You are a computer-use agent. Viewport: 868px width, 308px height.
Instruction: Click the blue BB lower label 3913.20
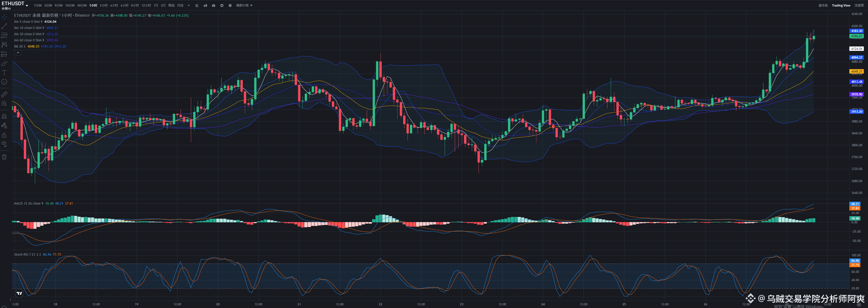pos(856,112)
